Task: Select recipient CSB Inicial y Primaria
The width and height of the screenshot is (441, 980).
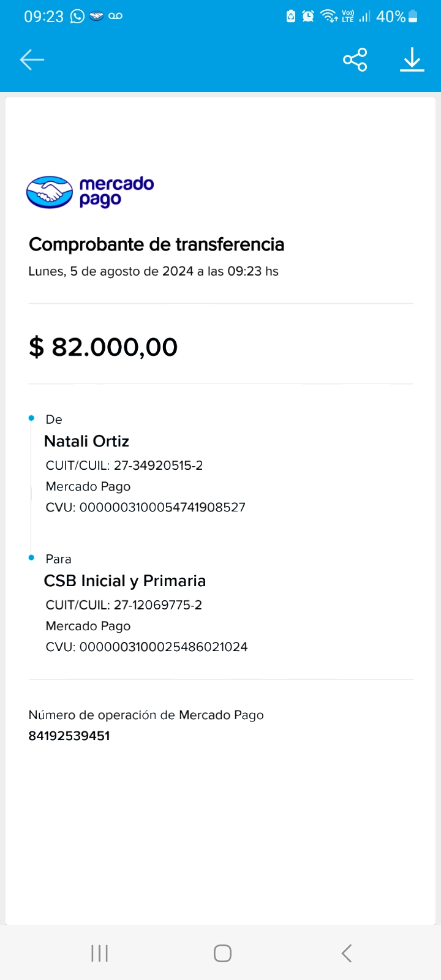Action: [x=125, y=581]
